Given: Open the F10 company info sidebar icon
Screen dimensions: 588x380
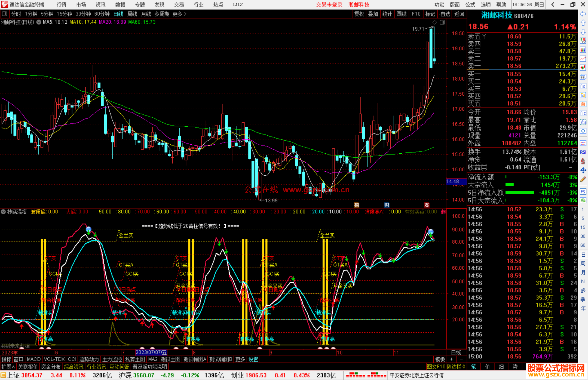Looking at the screenshot, I should coord(583,86).
